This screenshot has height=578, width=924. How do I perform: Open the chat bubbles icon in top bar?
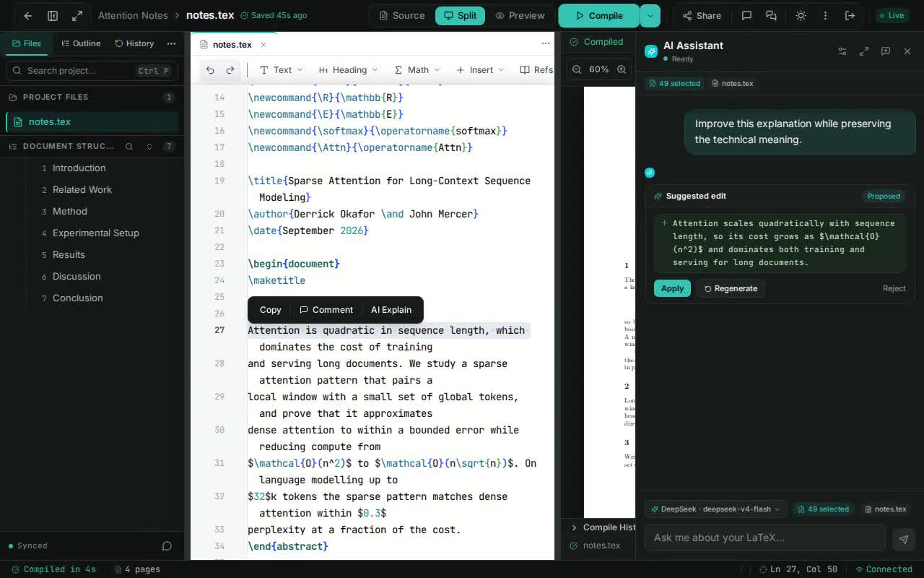(771, 15)
